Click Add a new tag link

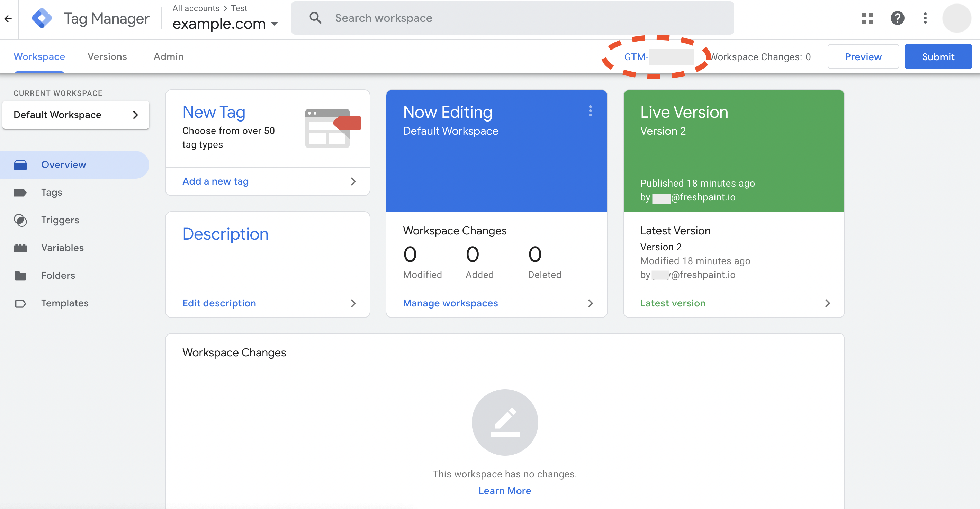point(215,181)
